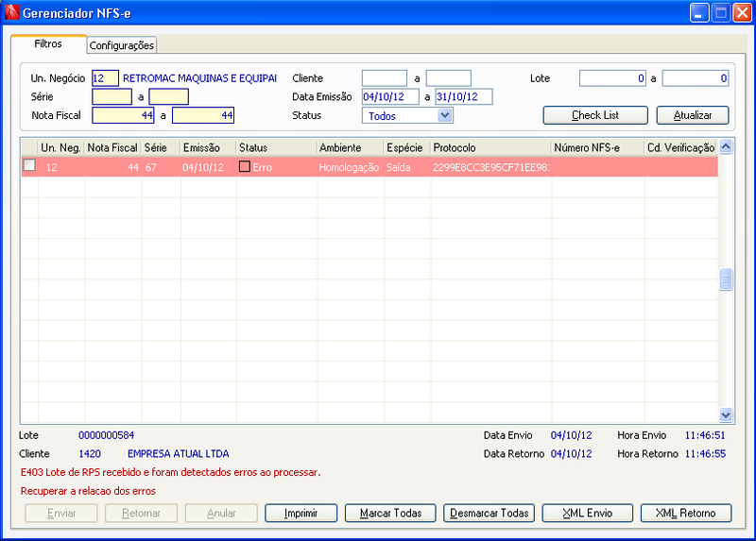756x541 pixels.
Task: Click client code 1420
Action: 90,454
